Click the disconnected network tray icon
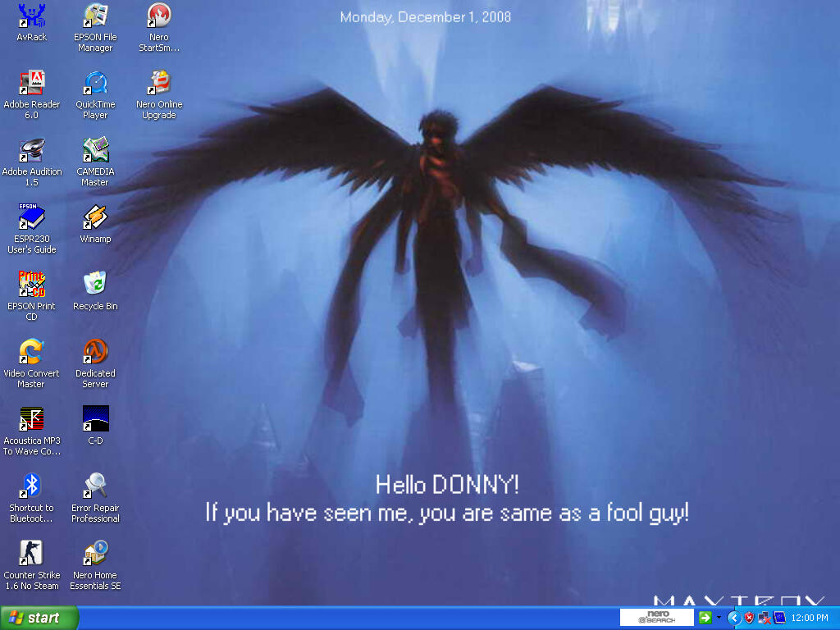Image resolution: width=840 pixels, height=630 pixels. tap(765, 619)
